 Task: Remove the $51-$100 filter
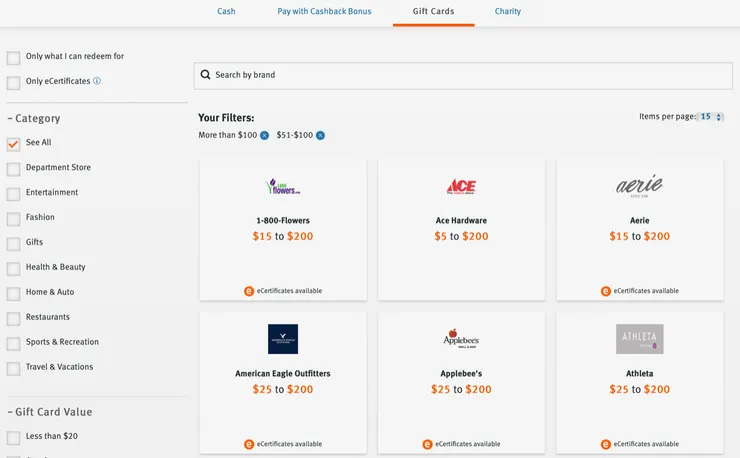[321, 135]
